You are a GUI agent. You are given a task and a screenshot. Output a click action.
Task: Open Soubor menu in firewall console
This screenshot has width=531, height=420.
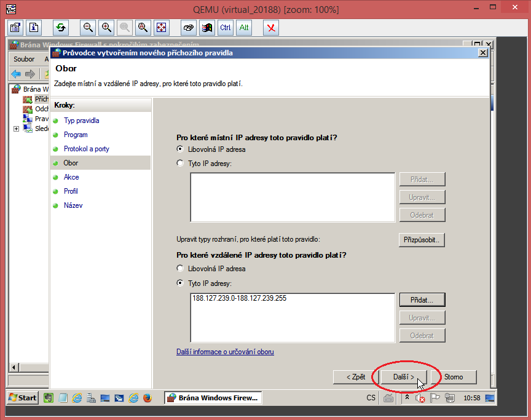24,59
